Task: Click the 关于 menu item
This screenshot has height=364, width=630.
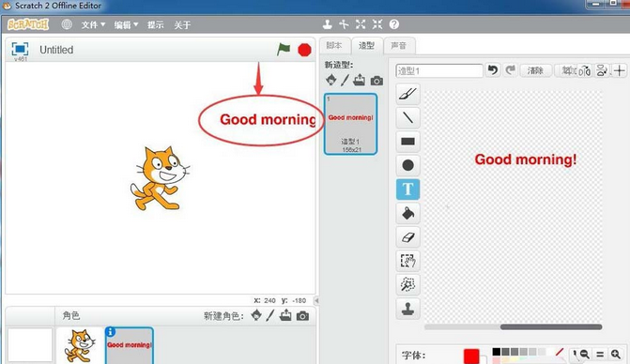Action: tap(182, 25)
